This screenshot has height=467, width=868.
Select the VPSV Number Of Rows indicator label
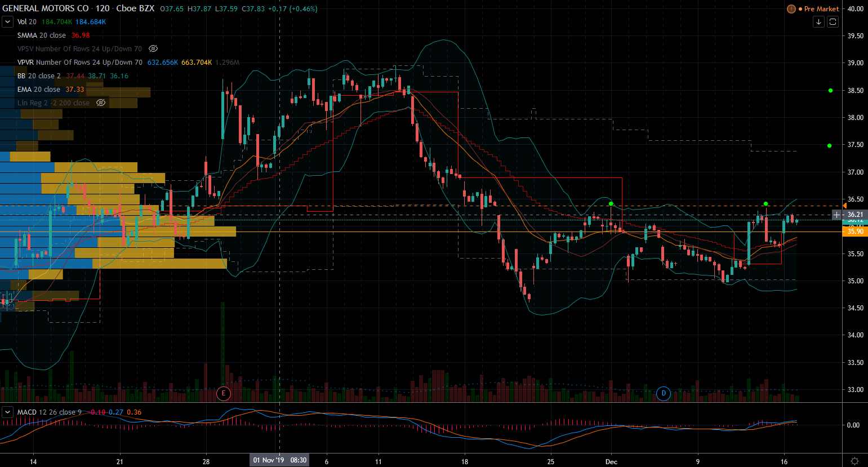click(79, 49)
